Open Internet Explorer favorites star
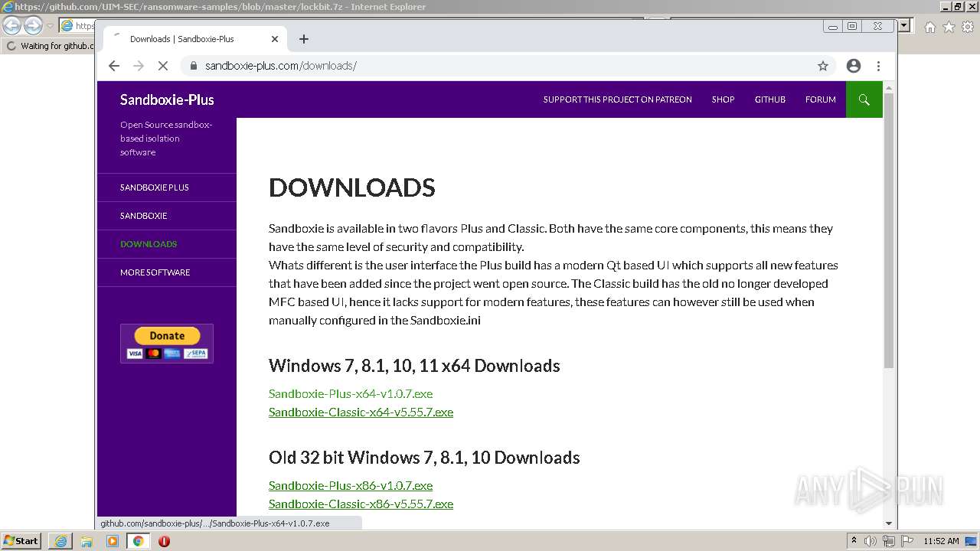Screen dimensions: 980x551 click(x=949, y=27)
